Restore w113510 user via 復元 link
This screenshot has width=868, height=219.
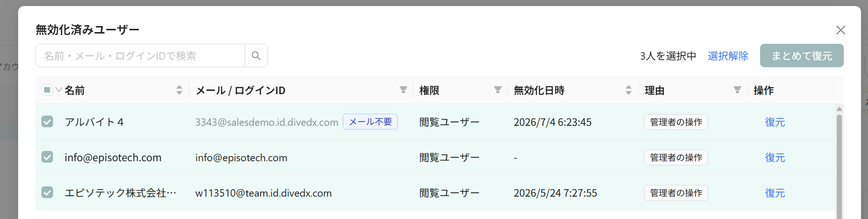click(775, 193)
